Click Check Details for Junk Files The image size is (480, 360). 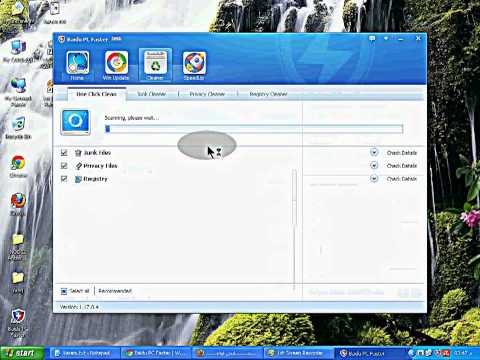402,153
